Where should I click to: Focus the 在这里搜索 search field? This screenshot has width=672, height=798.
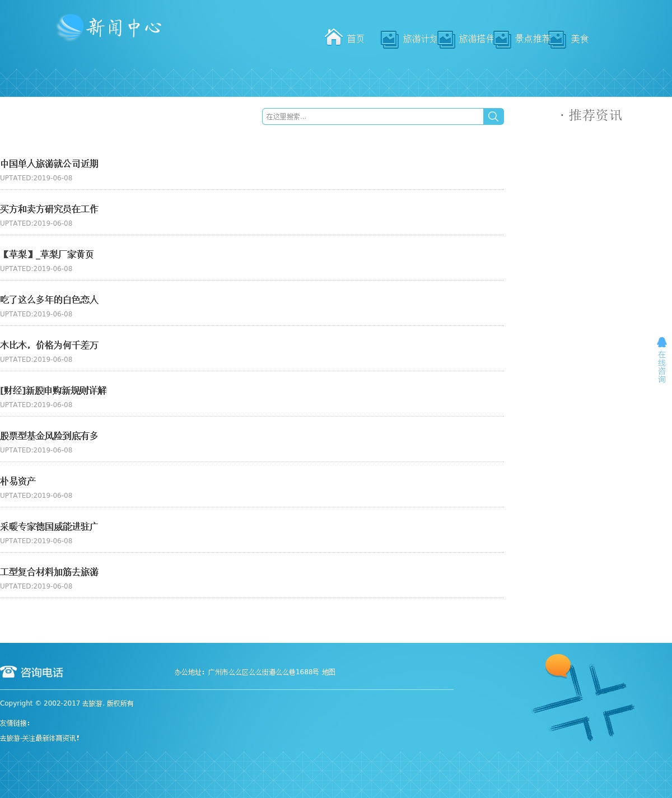[x=372, y=116]
